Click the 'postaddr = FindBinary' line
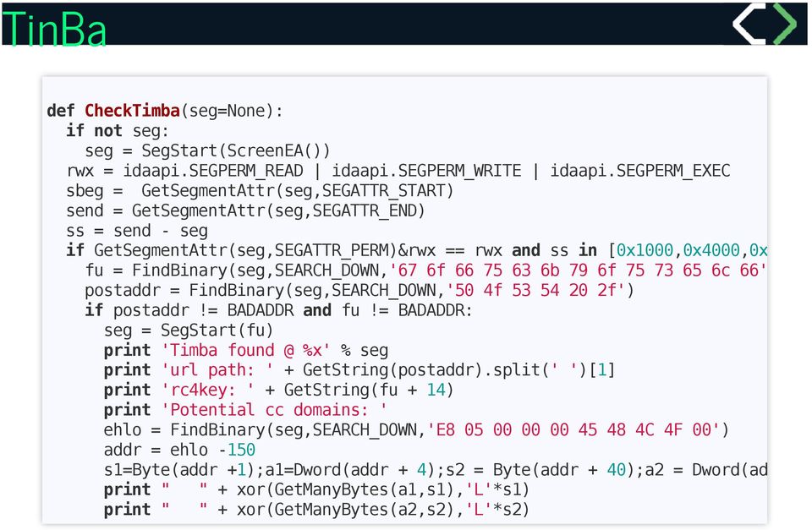The height and width of the screenshot is (530, 812). 359,291
